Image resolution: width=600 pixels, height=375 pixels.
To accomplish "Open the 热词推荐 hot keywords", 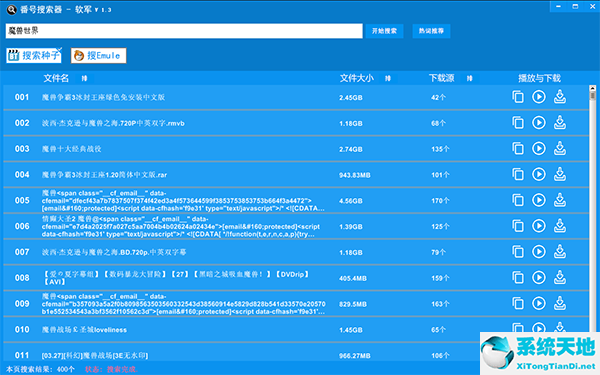I will click(x=431, y=31).
